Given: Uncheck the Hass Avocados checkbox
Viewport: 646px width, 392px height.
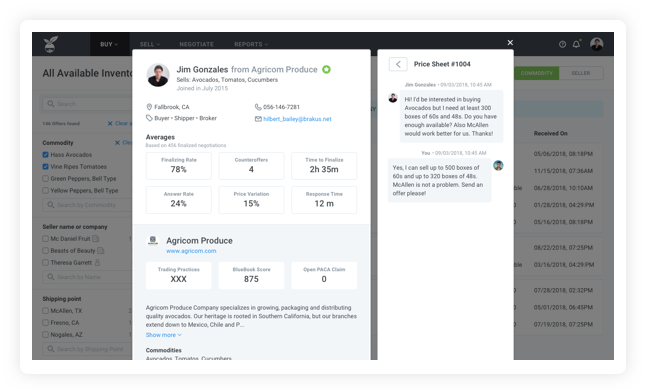Looking at the screenshot, I should pyautogui.click(x=45, y=155).
